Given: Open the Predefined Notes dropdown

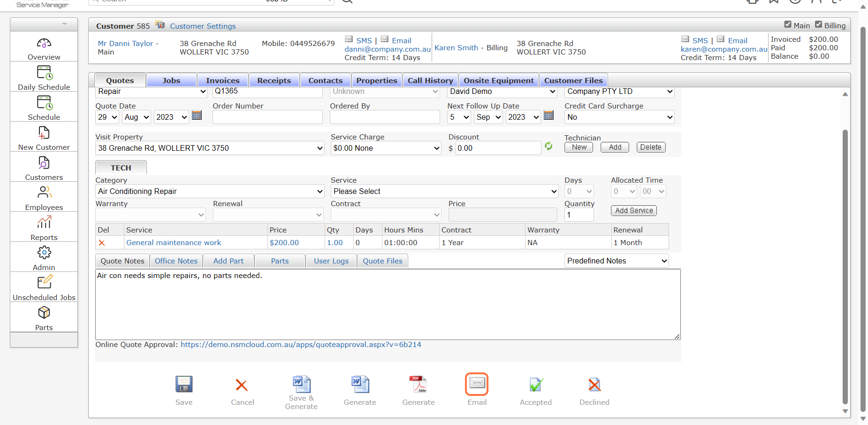Looking at the screenshot, I should tap(617, 261).
